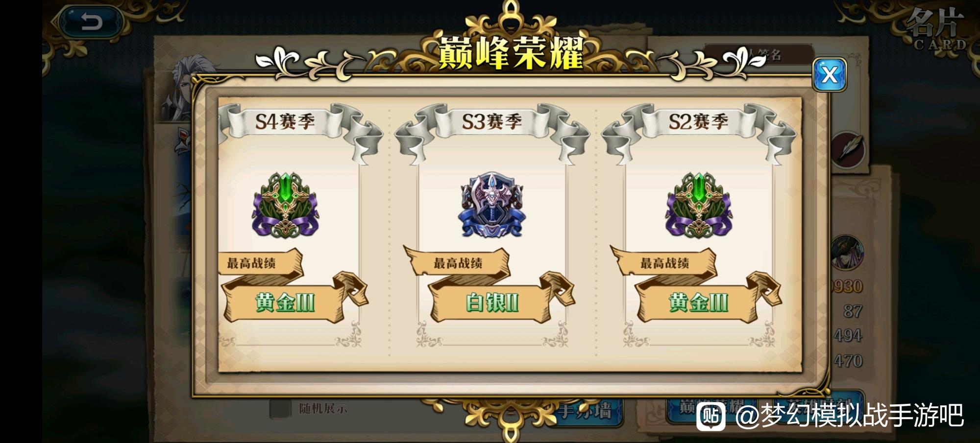This screenshot has height=443, width=980.
Task: Tap the 贴吧 watermark logo icon
Action: (x=711, y=416)
